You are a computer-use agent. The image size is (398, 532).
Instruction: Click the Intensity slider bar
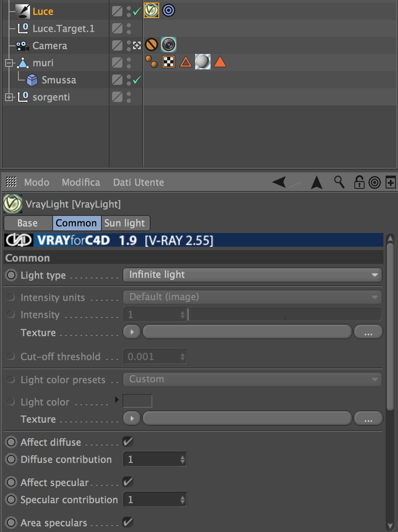(x=285, y=314)
